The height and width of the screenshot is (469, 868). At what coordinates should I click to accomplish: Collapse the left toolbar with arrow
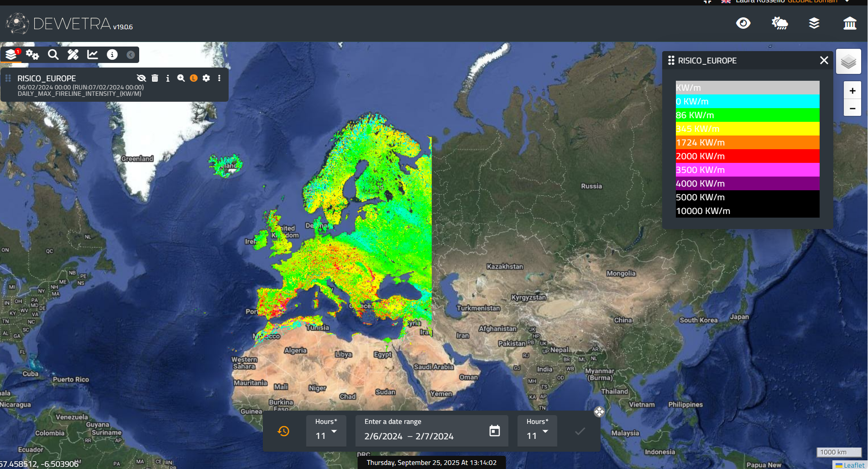coord(131,55)
